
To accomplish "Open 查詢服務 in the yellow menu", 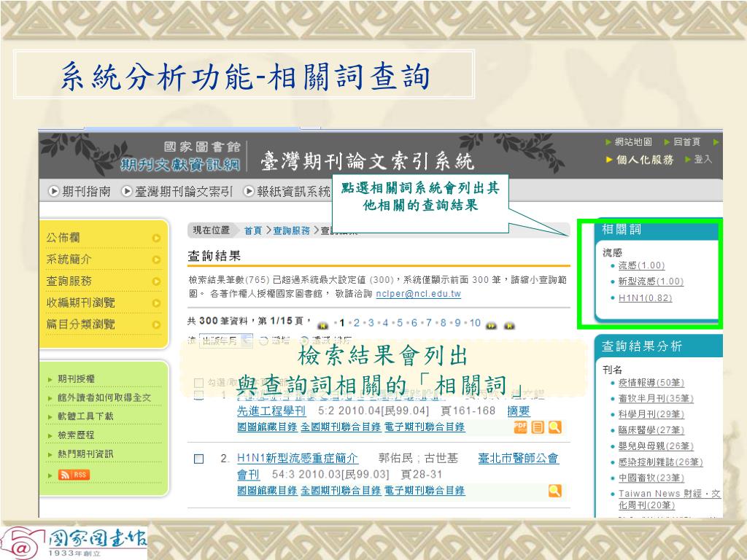I will pos(69,281).
